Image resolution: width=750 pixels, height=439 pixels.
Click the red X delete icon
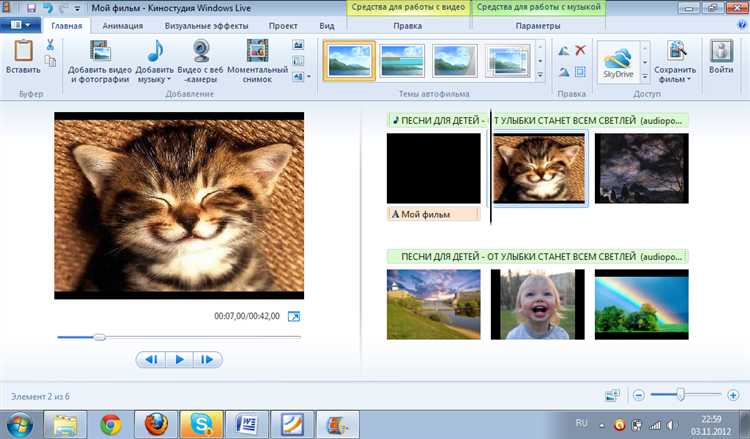point(580,50)
